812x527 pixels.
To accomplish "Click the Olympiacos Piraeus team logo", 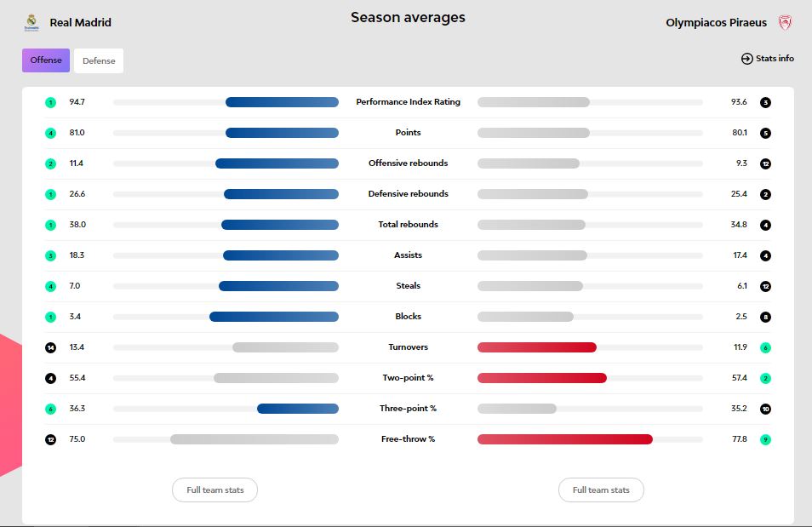I will [x=784, y=23].
